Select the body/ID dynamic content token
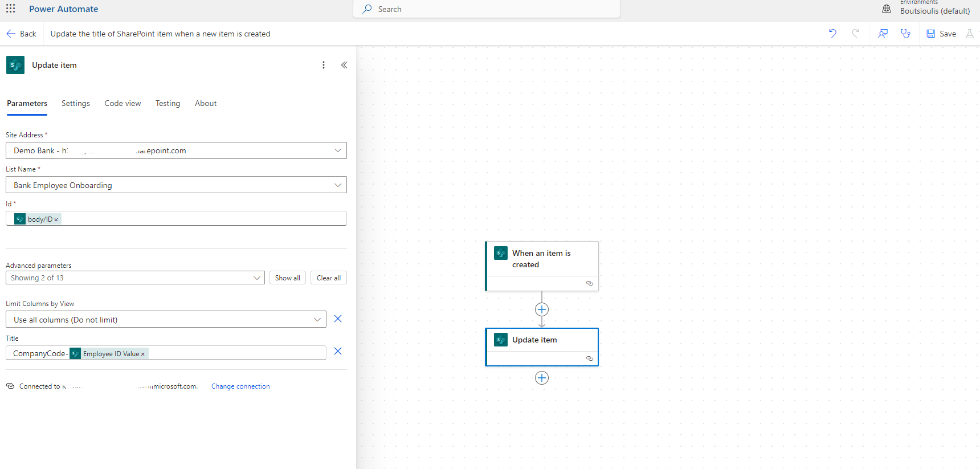Screen dimensions: 980x469 tap(38, 219)
